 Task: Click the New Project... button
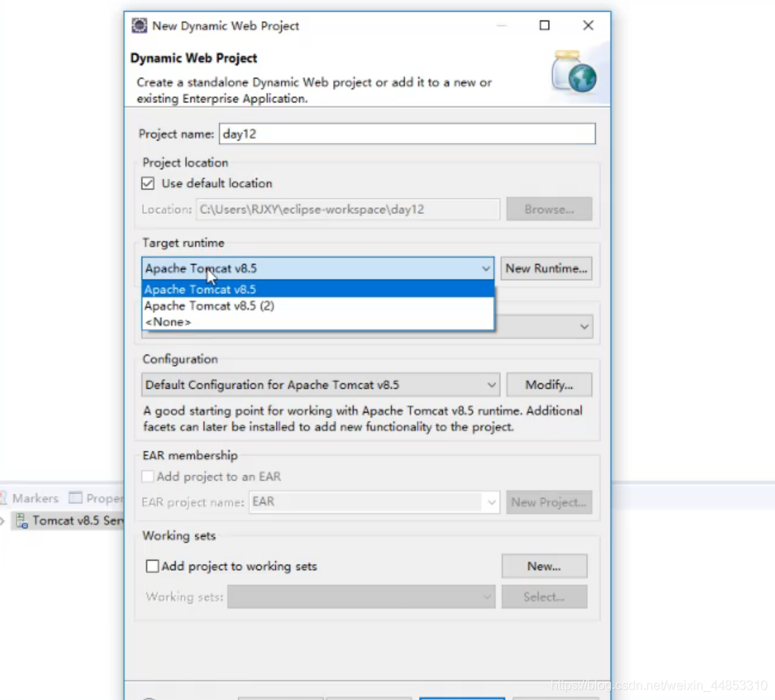[549, 503]
